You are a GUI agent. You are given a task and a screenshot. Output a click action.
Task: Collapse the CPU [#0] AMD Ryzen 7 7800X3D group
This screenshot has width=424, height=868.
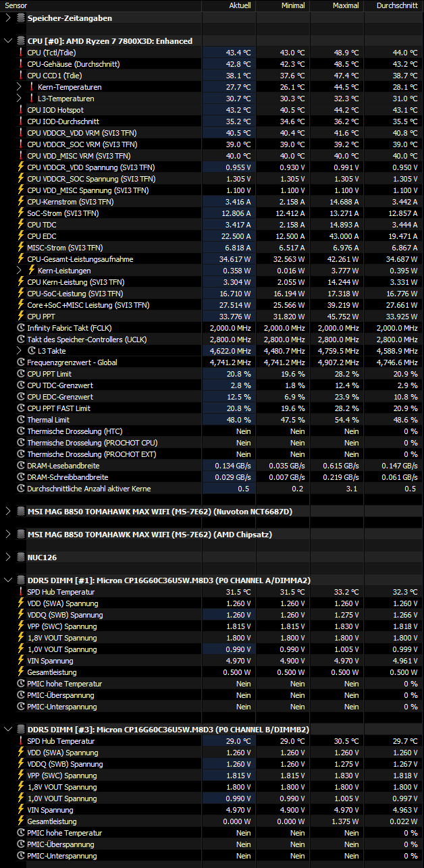7,41
